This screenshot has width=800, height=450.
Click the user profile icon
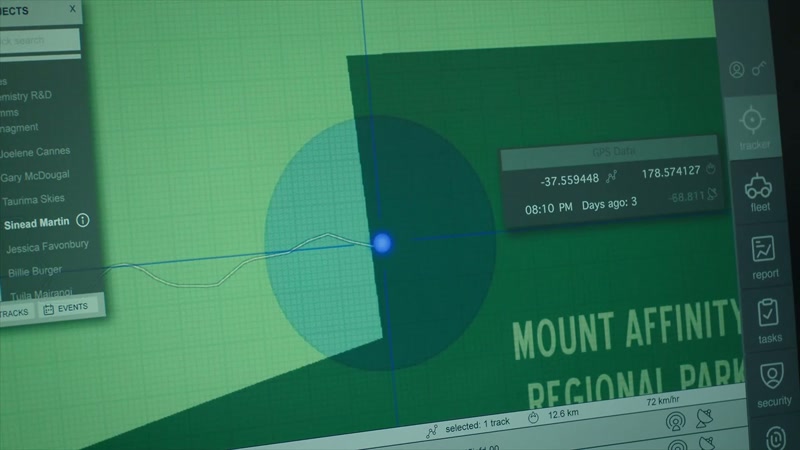[x=736, y=69]
